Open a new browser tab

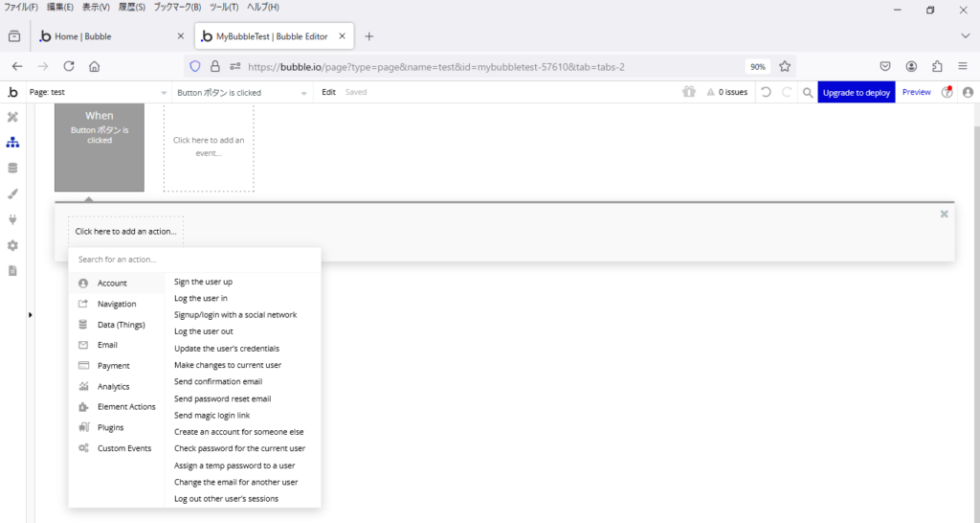coord(368,36)
